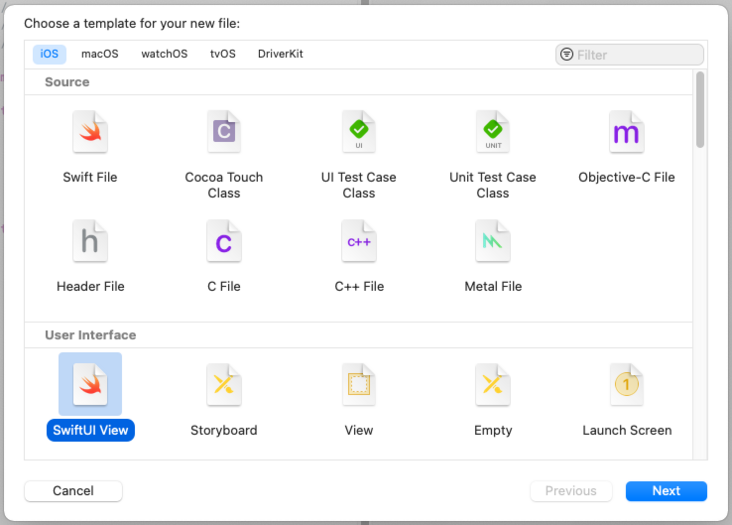Pick the Launch Screen template icon
732x525 pixels.
coord(626,385)
